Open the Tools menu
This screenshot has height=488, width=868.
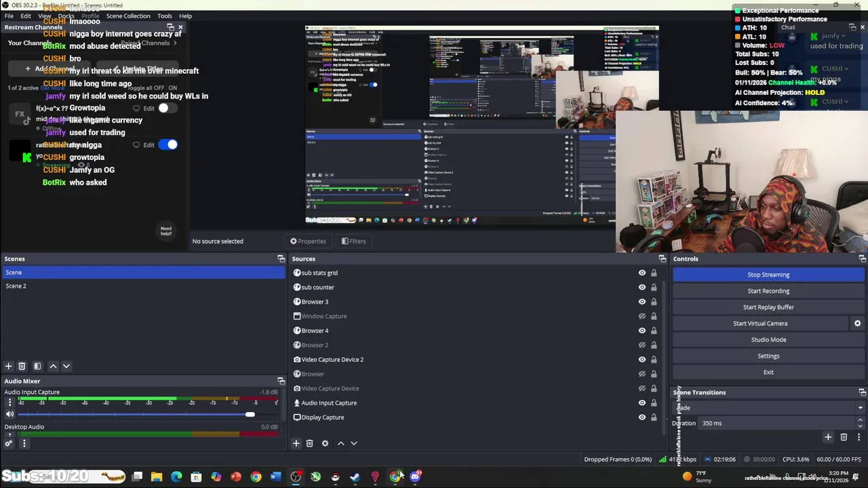click(165, 16)
